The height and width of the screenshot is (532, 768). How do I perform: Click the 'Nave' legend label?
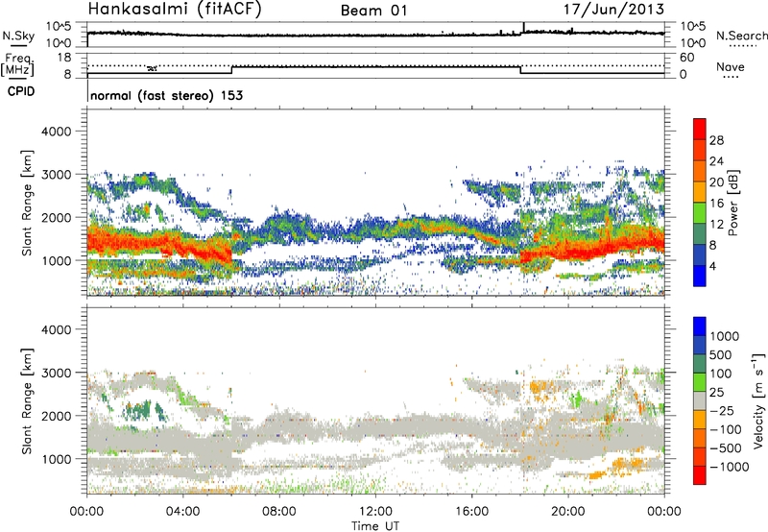[x=731, y=66]
